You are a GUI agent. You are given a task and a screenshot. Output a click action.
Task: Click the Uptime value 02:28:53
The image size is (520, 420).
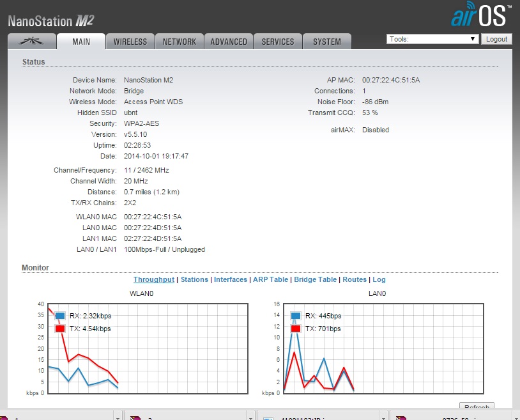(137, 145)
